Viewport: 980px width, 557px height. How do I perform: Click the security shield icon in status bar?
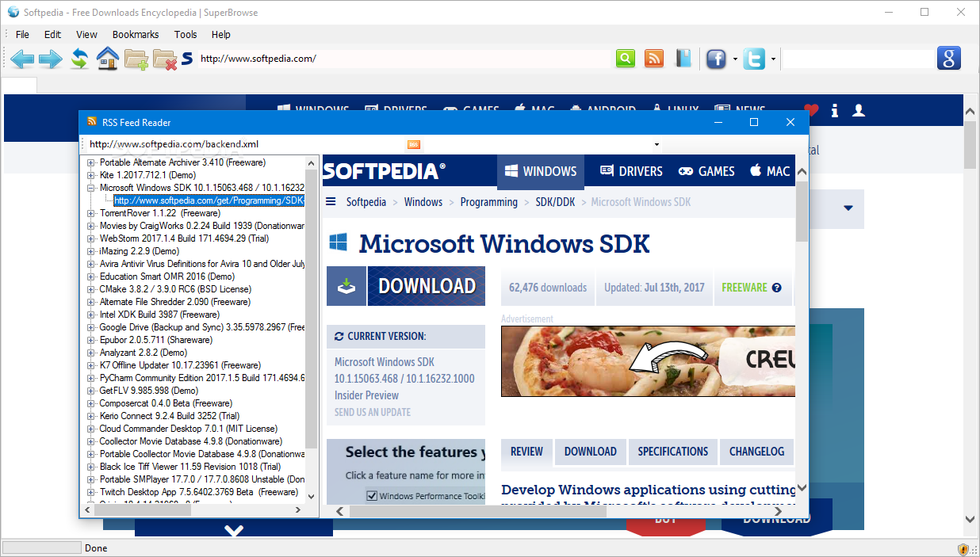pos(963,548)
